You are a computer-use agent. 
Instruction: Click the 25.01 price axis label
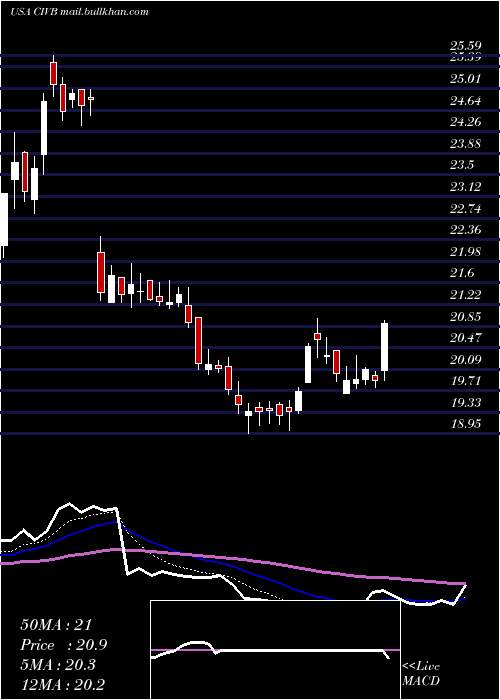tap(466, 79)
